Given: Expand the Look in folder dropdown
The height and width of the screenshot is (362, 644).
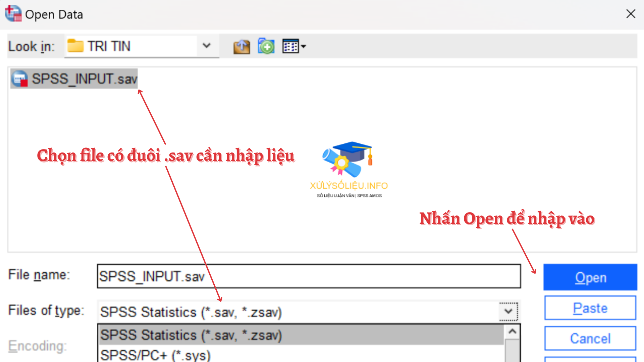Looking at the screenshot, I should coord(207,46).
